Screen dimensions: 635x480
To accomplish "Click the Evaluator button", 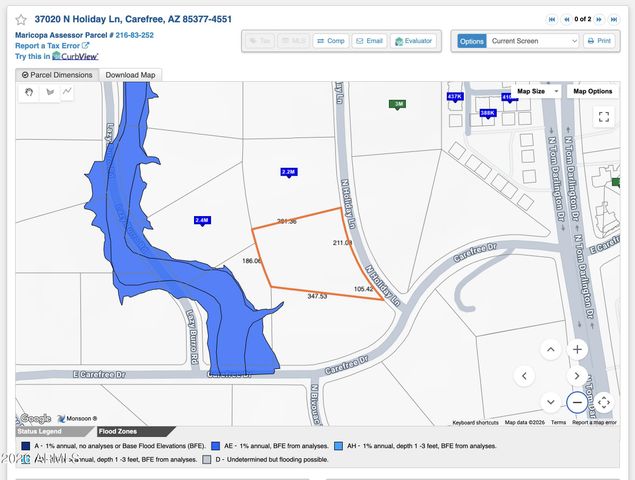I will click(413, 41).
